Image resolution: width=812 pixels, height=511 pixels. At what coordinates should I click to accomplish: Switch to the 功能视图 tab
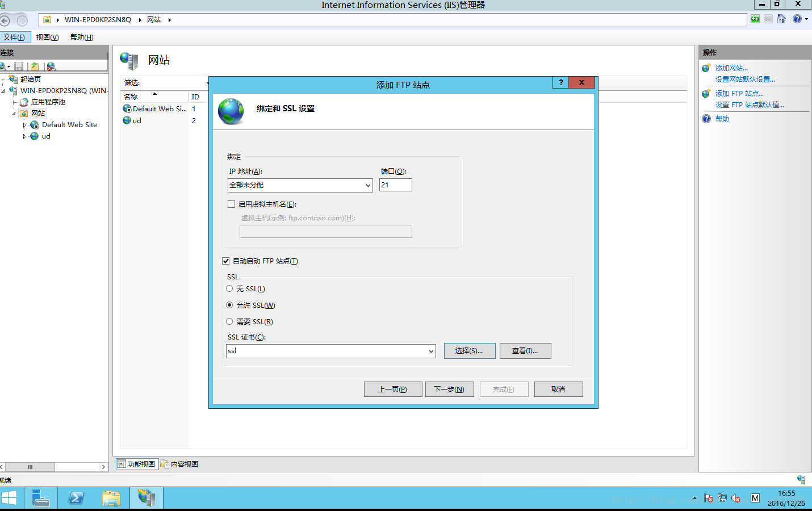[x=137, y=464]
